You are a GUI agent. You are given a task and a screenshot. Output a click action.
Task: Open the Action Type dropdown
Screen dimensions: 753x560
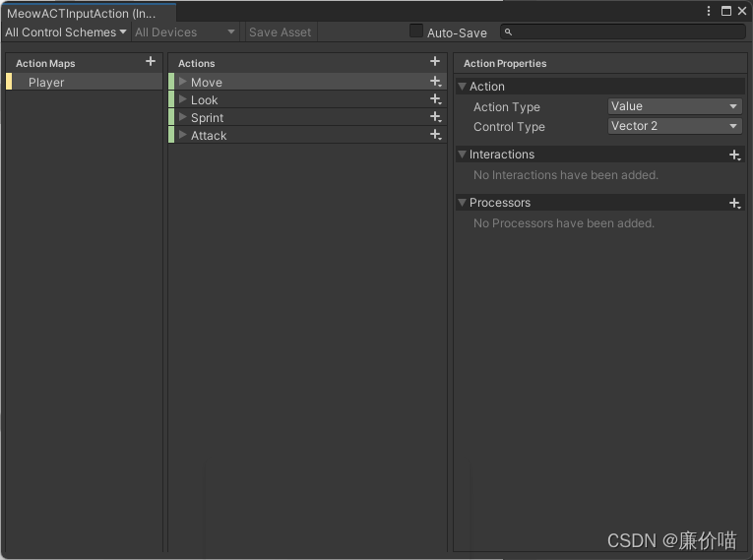pyautogui.click(x=674, y=106)
